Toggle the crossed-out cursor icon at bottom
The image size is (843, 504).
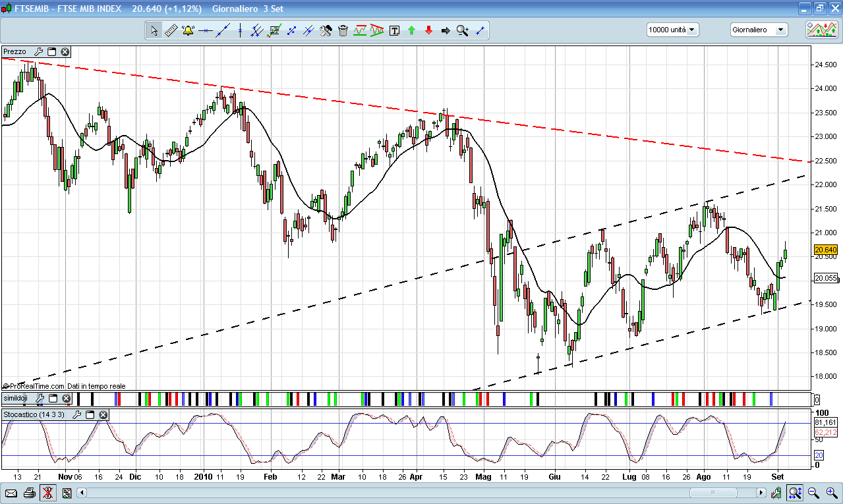(47, 493)
